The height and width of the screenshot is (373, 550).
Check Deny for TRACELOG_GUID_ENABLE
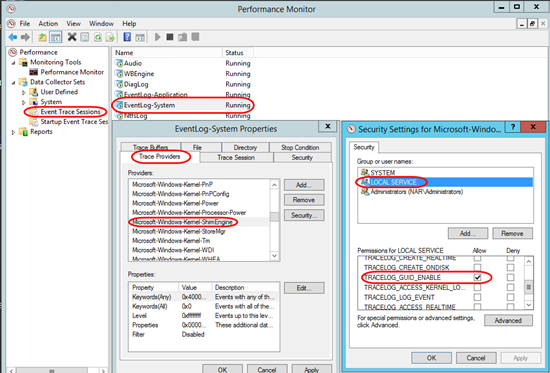pos(510,277)
